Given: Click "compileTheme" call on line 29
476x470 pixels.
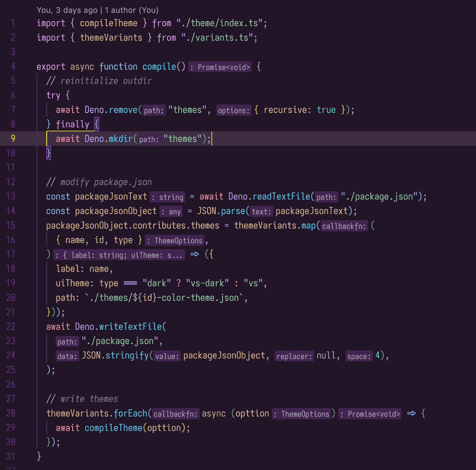Looking at the screenshot, I should (114, 428).
